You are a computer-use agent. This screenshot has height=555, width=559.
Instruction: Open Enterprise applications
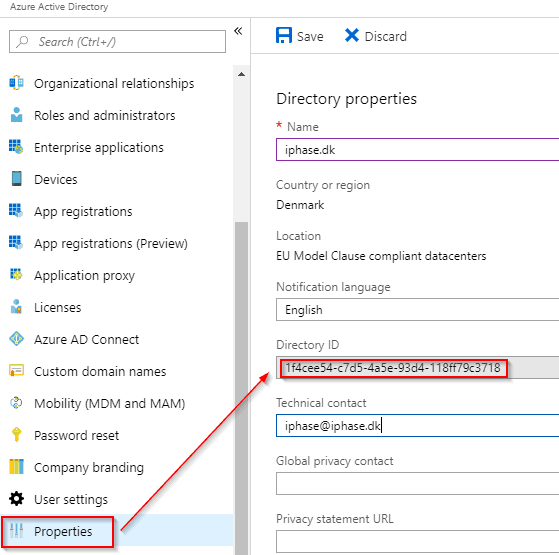(x=99, y=148)
